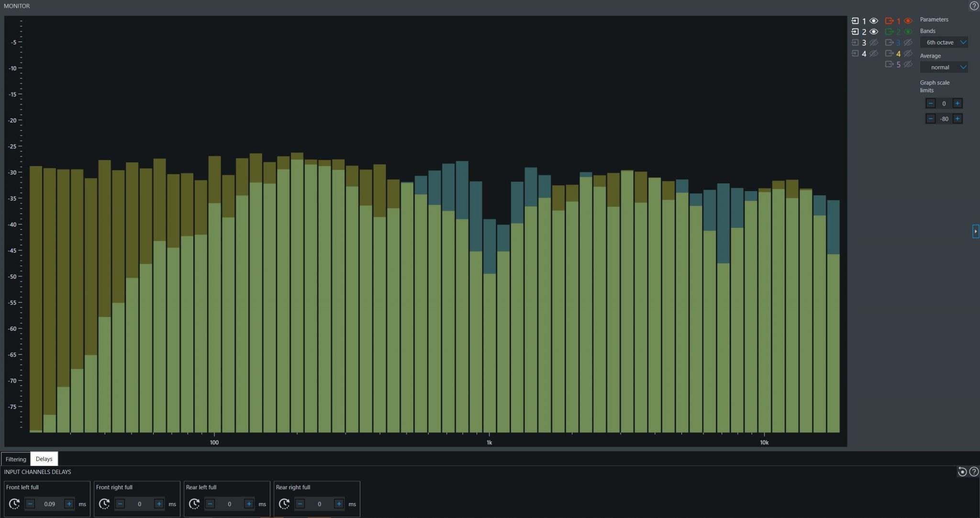
Task: Click the red output channel 1 icon
Action: (x=890, y=21)
